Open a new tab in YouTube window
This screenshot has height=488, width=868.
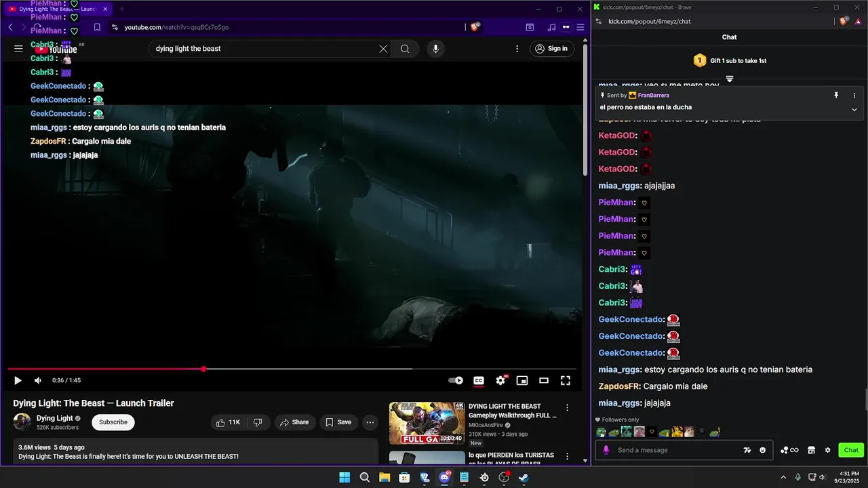(122, 9)
